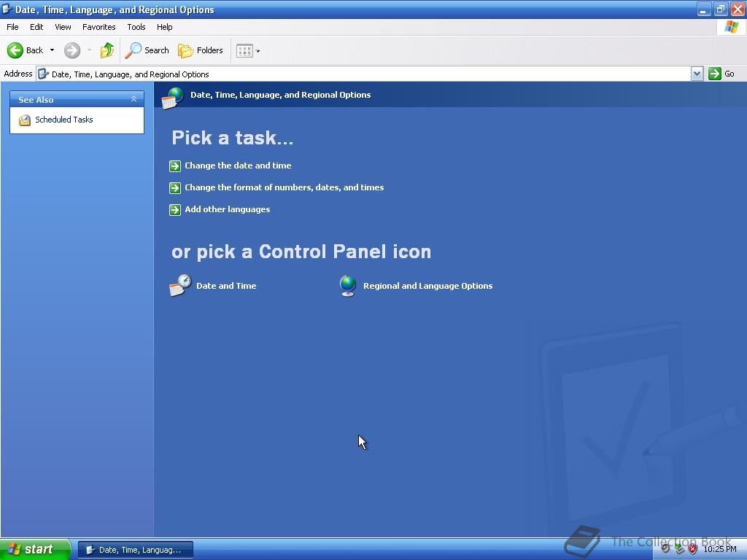
Task: Choose Change the date and time
Action: click(238, 166)
